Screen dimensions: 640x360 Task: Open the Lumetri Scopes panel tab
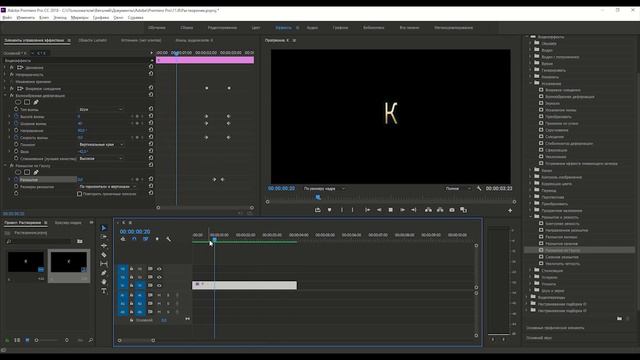pyautogui.click(x=93, y=40)
